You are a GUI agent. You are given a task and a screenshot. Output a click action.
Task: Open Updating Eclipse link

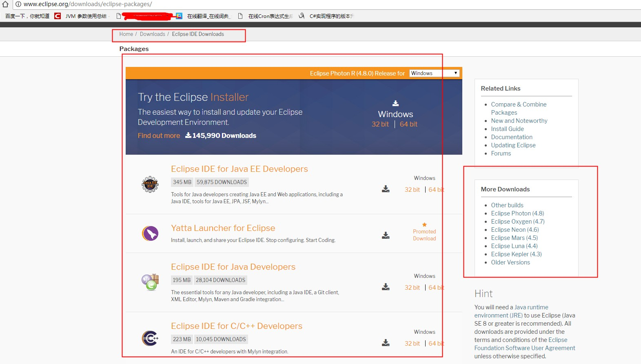[x=513, y=145]
